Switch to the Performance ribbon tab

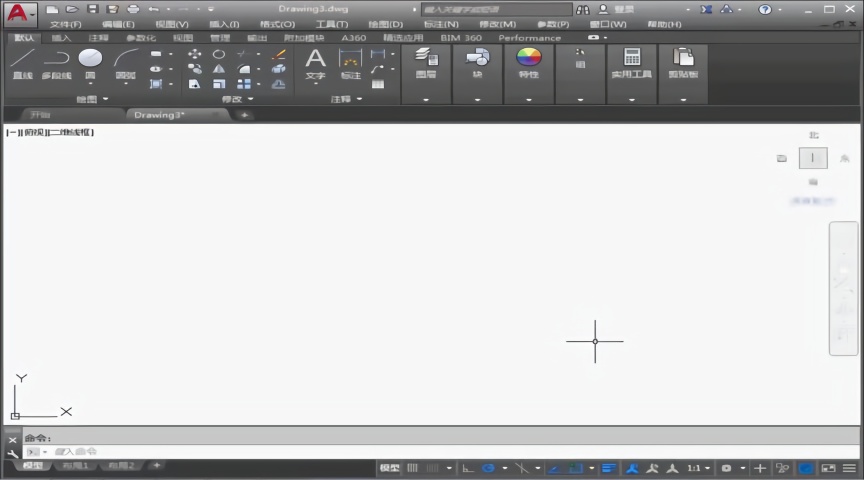click(x=530, y=37)
